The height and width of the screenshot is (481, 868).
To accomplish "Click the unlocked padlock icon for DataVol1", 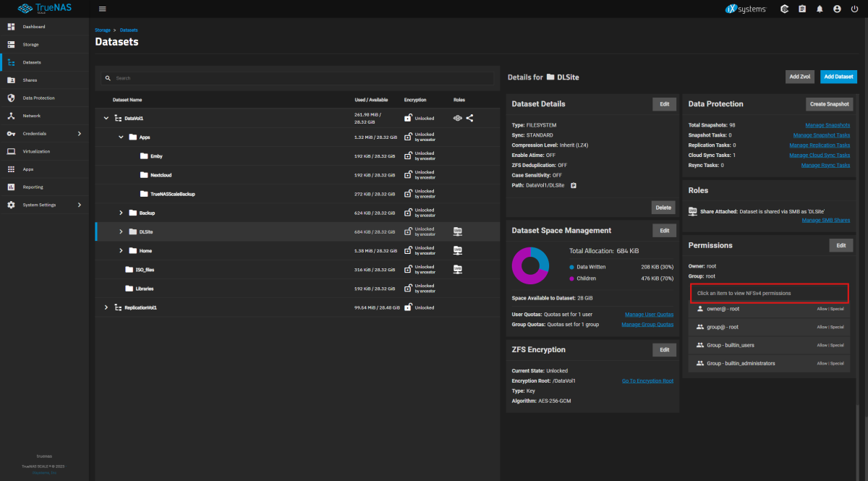I will click(x=408, y=118).
